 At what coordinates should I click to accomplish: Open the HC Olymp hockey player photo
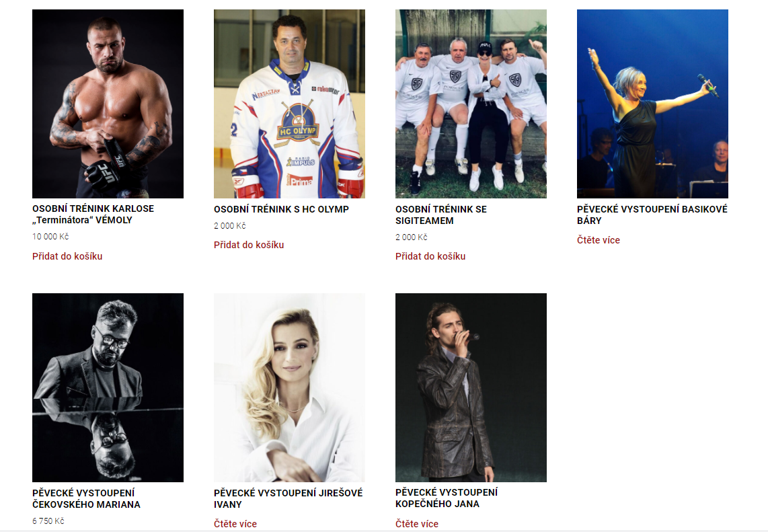[x=289, y=104]
